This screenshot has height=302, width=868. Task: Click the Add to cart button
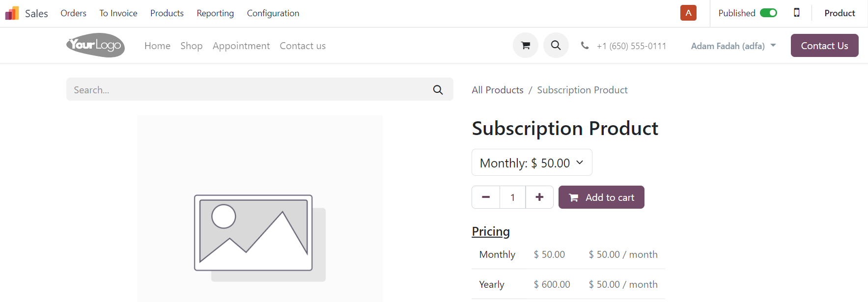[601, 197]
